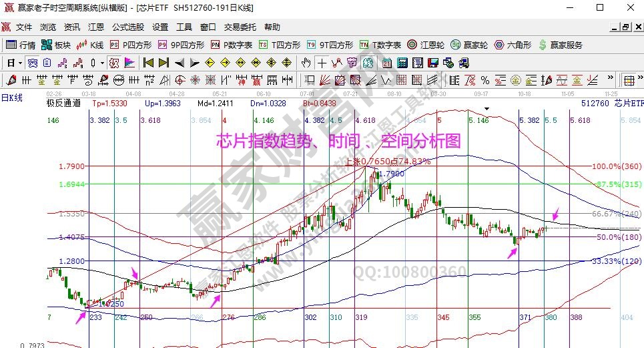The height and width of the screenshot is (348, 644).
Task: Click the 行情 quotes toolbar button
Action: (21, 45)
